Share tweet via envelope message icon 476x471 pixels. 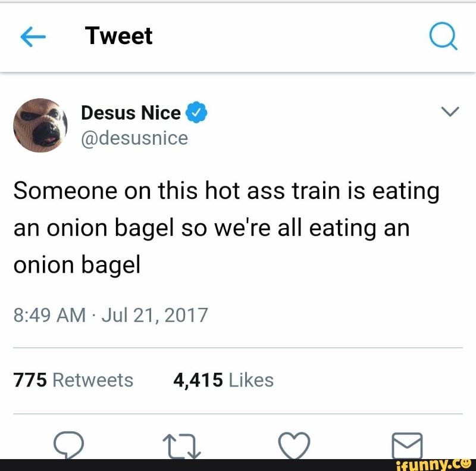407,446
